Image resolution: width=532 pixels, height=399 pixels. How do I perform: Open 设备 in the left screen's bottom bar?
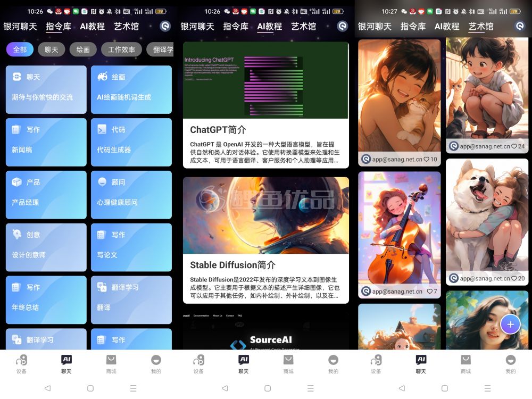point(21,364)
